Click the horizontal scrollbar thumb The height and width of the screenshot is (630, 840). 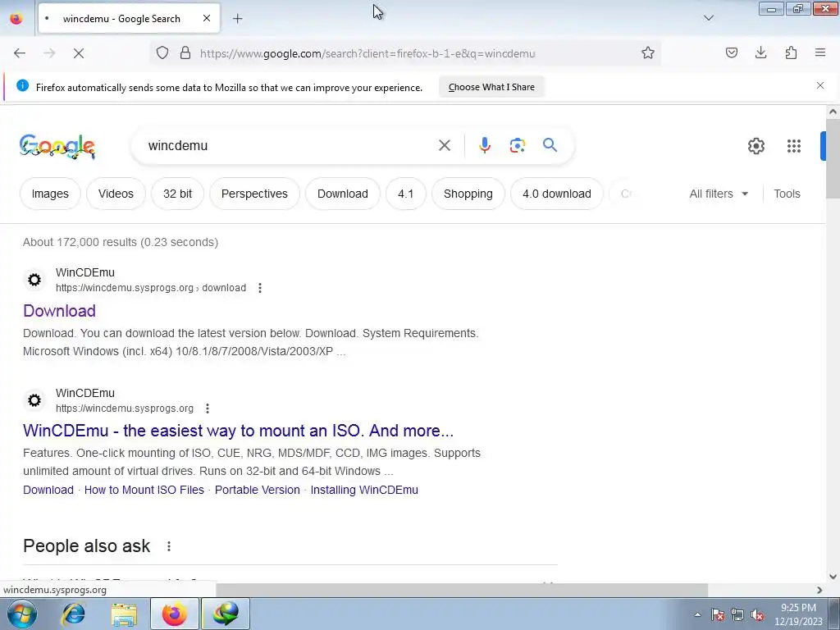tap(462, 590)
